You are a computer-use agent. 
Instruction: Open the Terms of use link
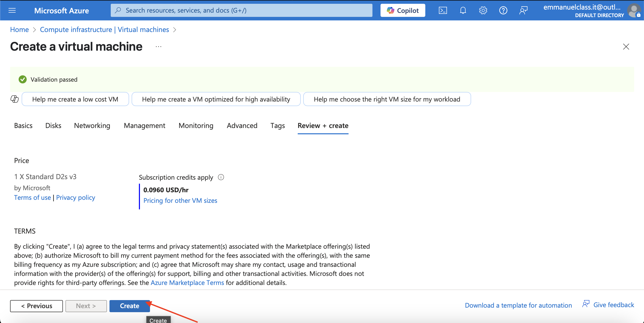[x=32, y=198]
